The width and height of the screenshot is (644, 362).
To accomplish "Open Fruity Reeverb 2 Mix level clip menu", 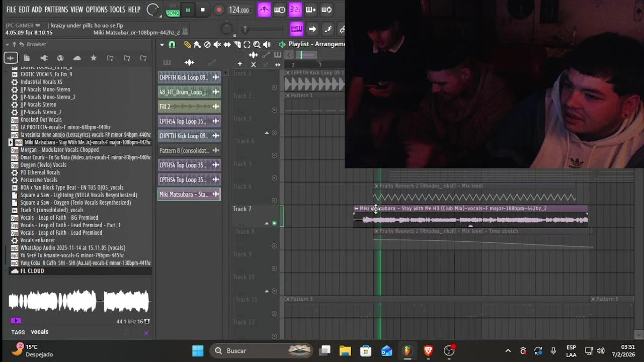I will [x=376, y=186].
